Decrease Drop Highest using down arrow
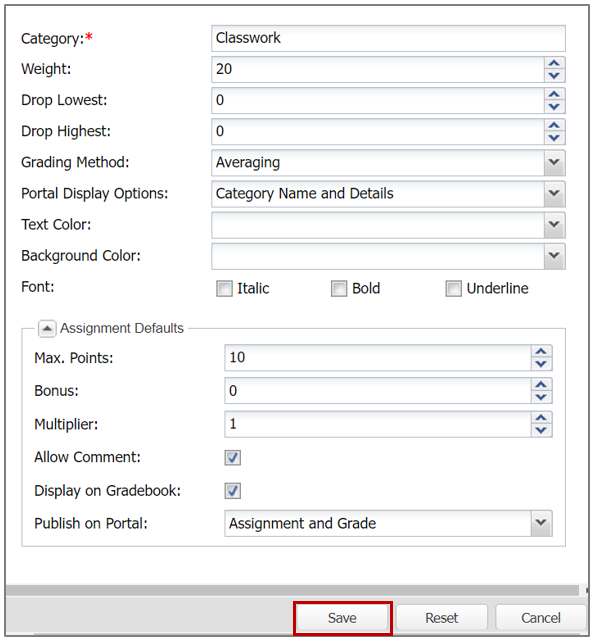 pos(554,138)
